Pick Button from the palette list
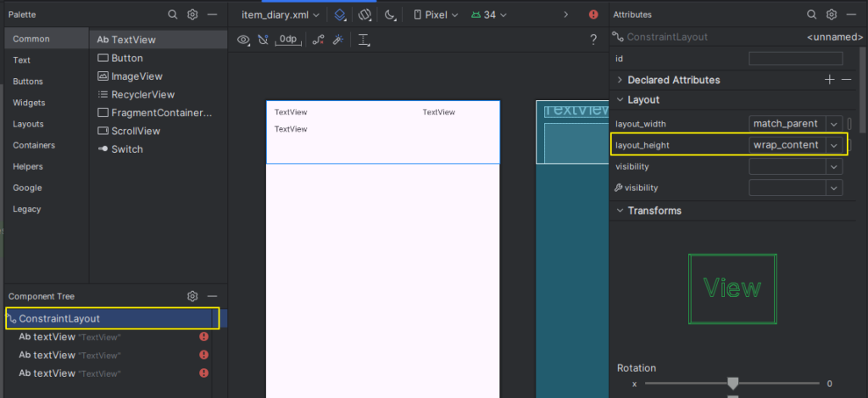Image resolution: width=868 pixels, height=398 pixels. point(159,59)
